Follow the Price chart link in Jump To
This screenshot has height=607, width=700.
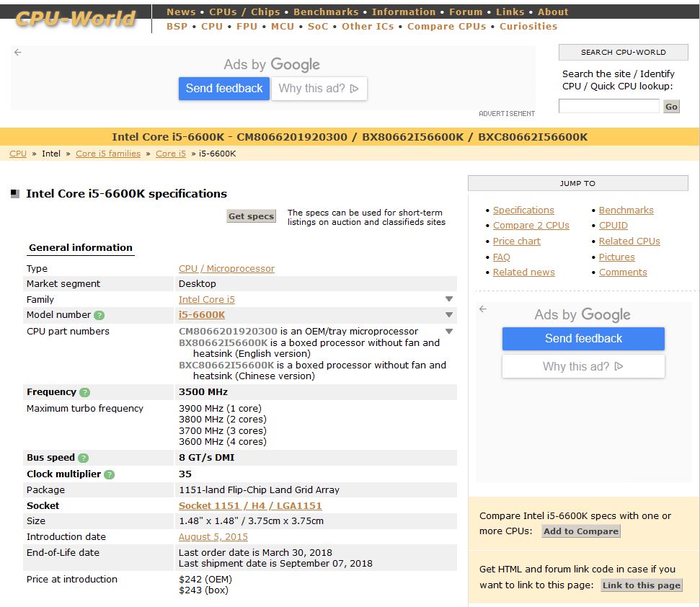click(516, 242)
